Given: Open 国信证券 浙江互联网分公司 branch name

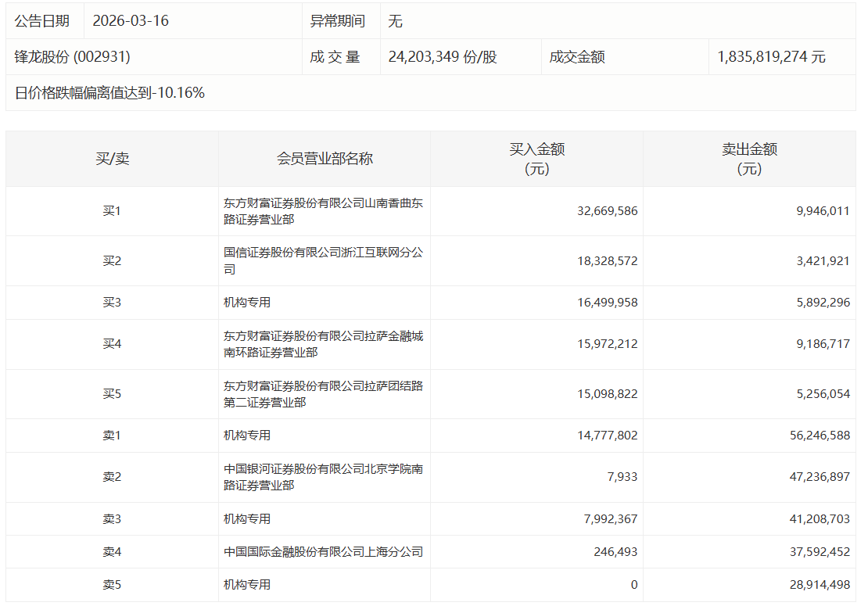Looking at the screenshot, I should click(x=323, y=261).
